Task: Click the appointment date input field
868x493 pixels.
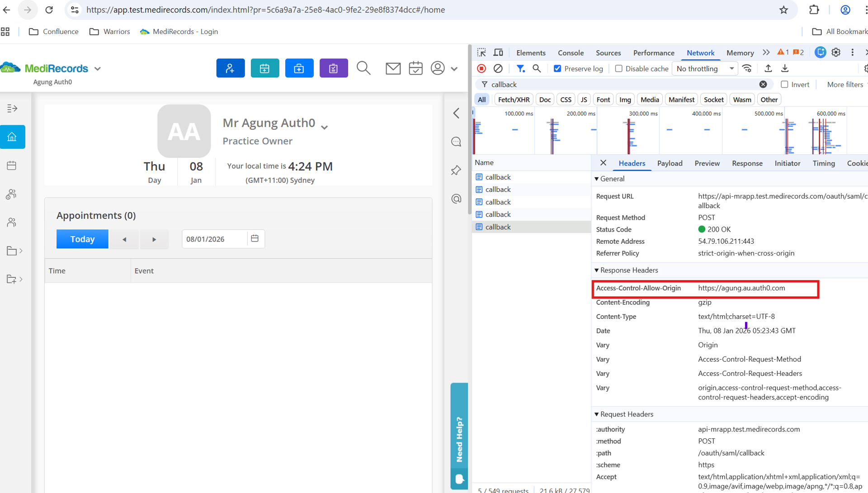Action: pos(215,239)
